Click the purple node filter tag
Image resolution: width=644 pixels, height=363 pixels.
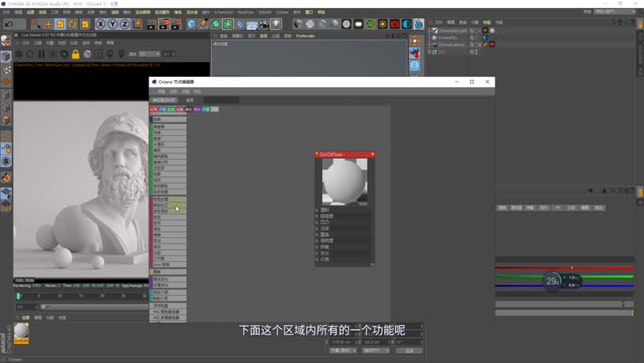click(x=197, y=109)
